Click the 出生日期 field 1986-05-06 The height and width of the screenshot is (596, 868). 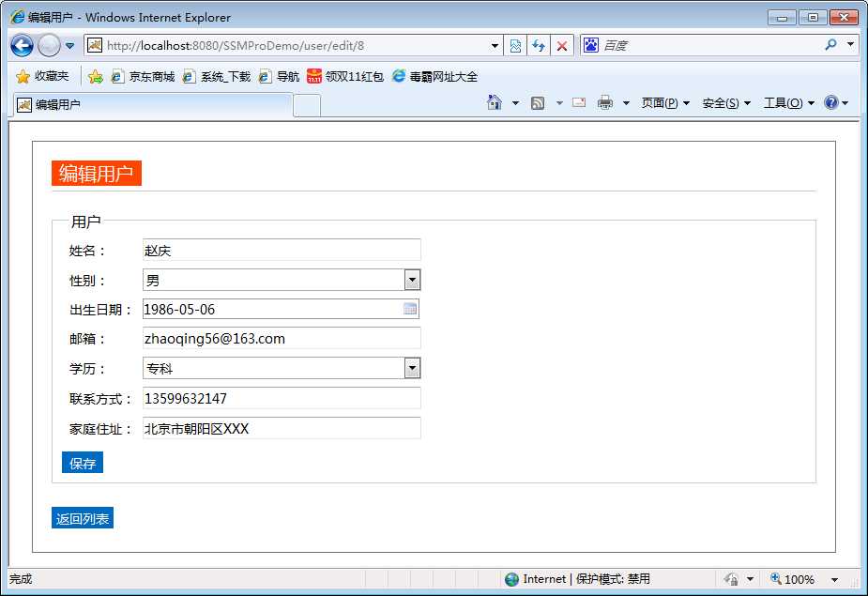(281, 309)
